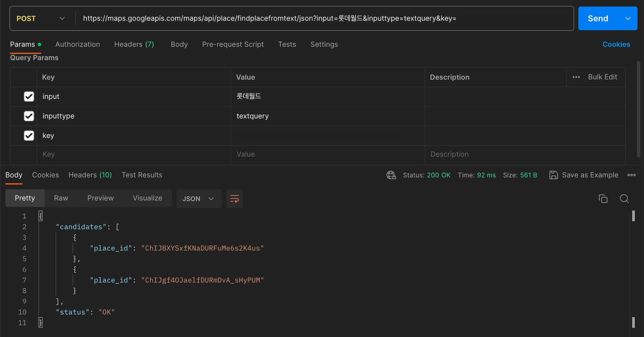Click the input value cell 롯데월드
Screen dimensions: 644x337
328,97
